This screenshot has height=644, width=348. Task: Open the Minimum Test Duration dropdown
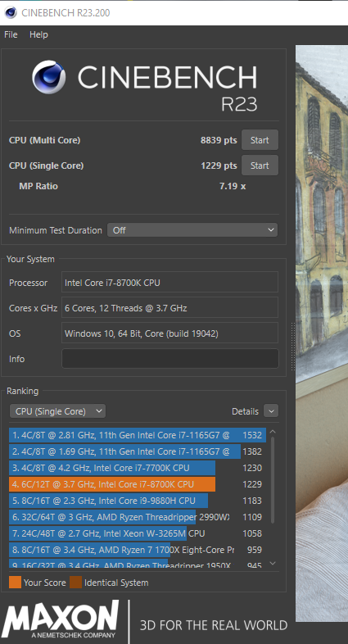click(192, 230)
